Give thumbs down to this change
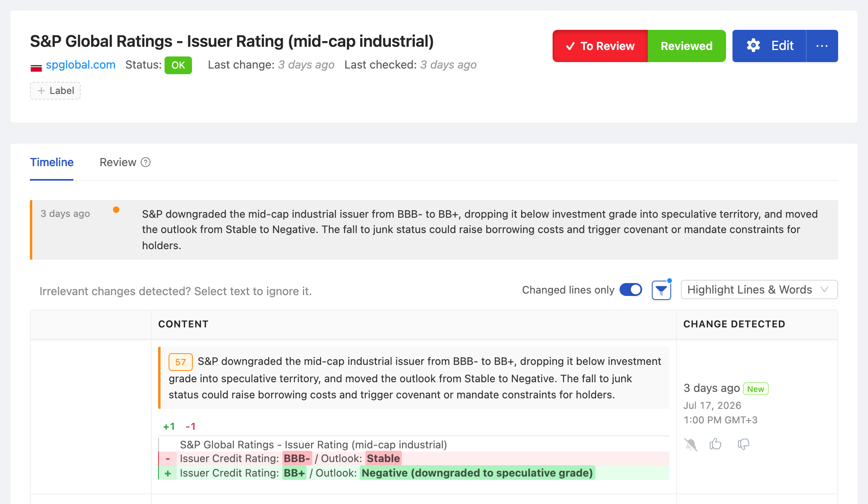The height and width of the screenshot is (504, 868). click(x=743, y=444)
